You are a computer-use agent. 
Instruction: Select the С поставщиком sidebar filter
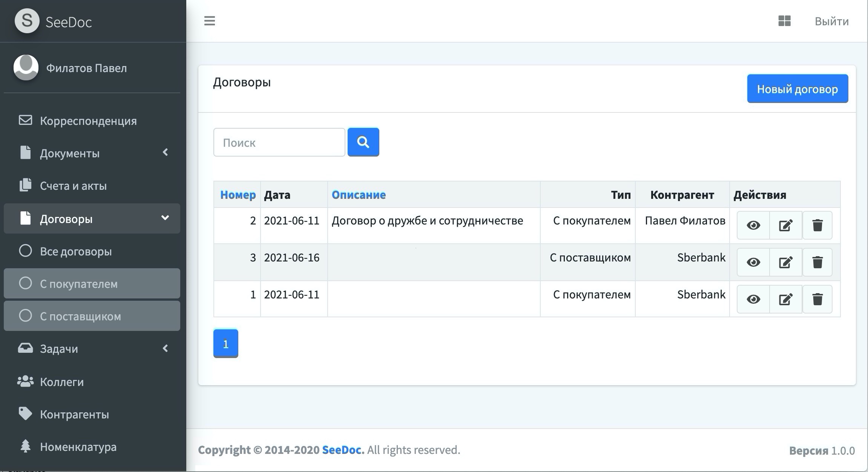coord(92,316)
